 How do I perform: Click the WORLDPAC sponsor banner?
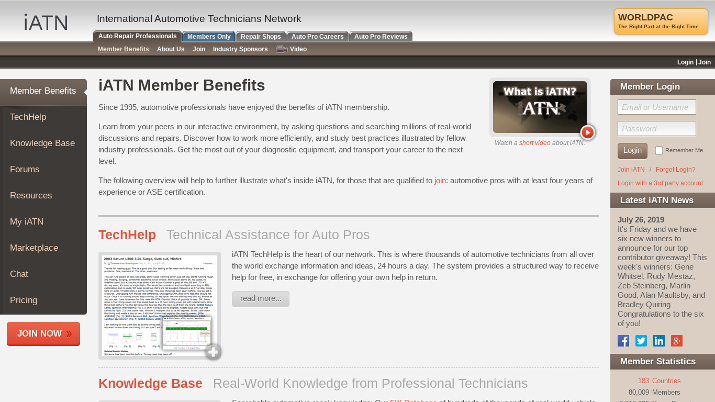click(x=661, y=21)
